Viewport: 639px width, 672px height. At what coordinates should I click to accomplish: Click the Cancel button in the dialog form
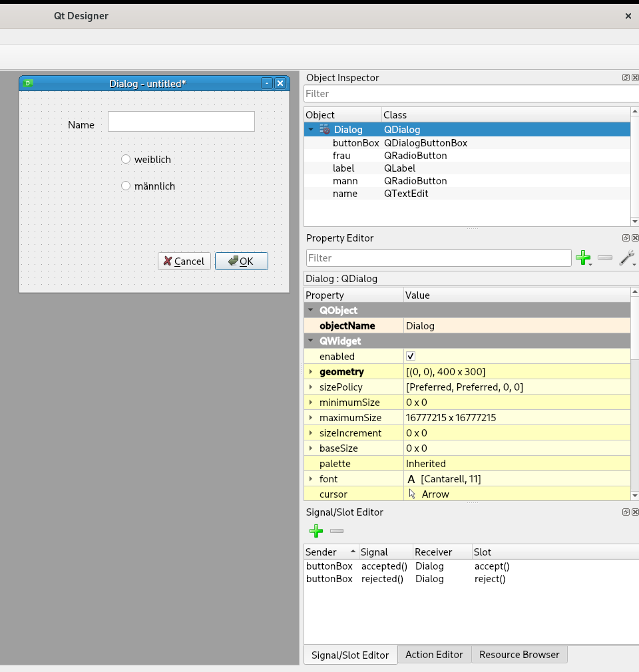[x=184, y=261]
